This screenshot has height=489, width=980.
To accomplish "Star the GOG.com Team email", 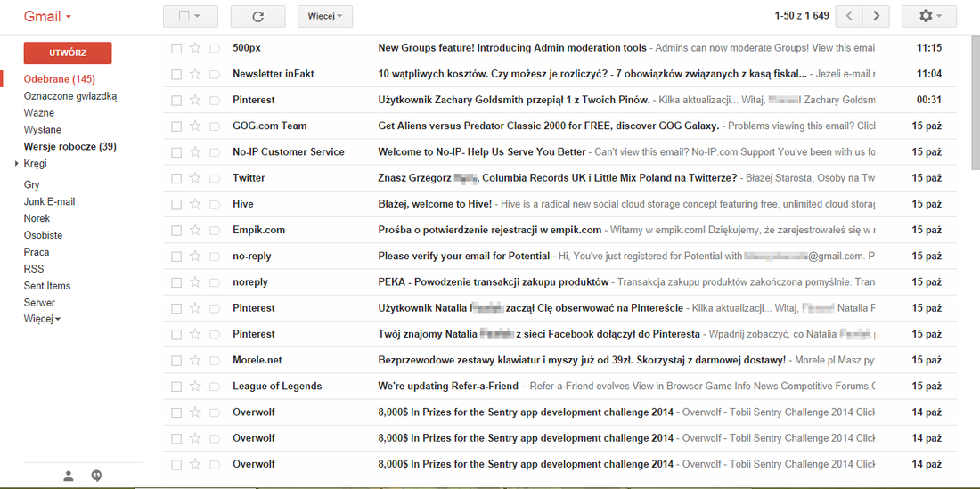I will click(196, 126).
